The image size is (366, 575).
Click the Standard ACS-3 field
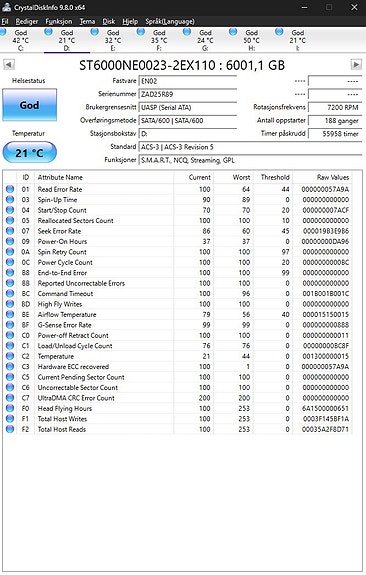point(250,147)
